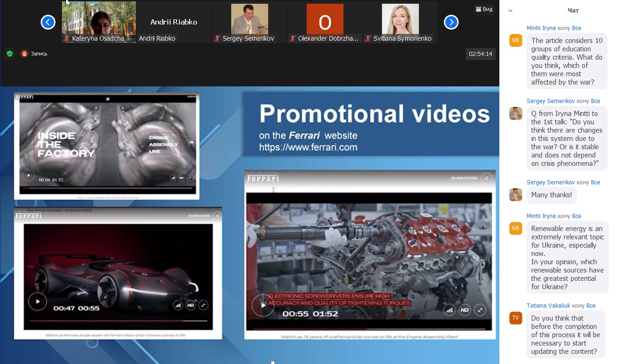The height and width of the screenshot is (364, 639).
Task: Click the chat message about renewable energy for Ukraine
Action: (x=568, y=258)
